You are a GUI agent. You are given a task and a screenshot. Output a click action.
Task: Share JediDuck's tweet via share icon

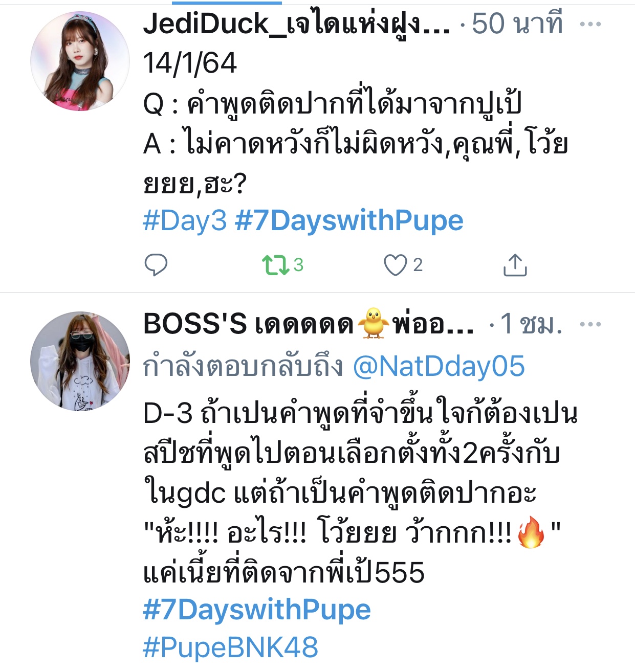(x=515, y=265)
